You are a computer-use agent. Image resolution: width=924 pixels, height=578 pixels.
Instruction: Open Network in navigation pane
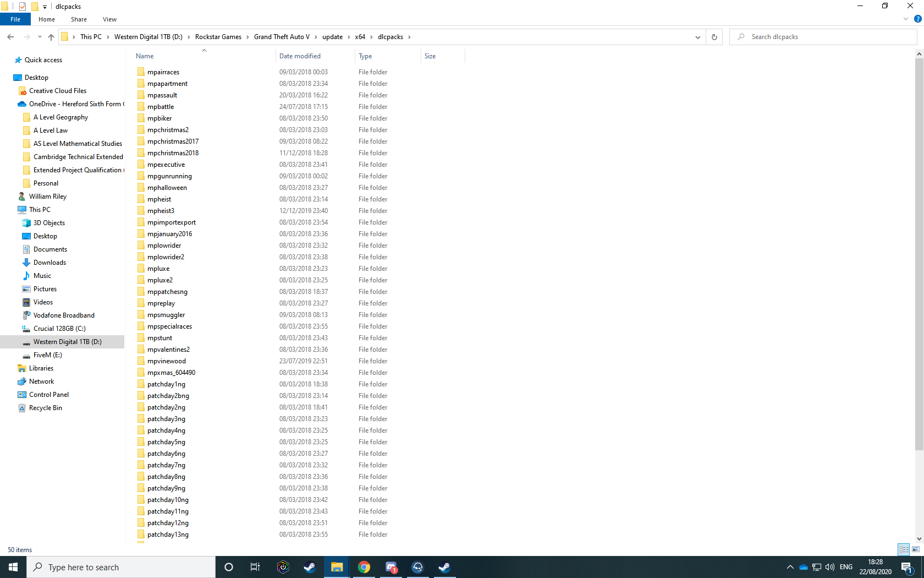coord(41,381)
